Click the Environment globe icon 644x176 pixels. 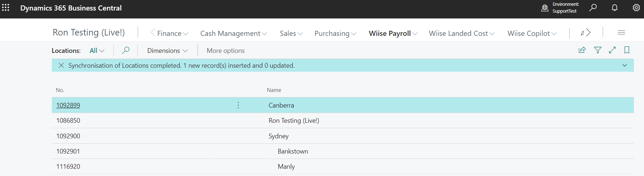coord(545,8)
